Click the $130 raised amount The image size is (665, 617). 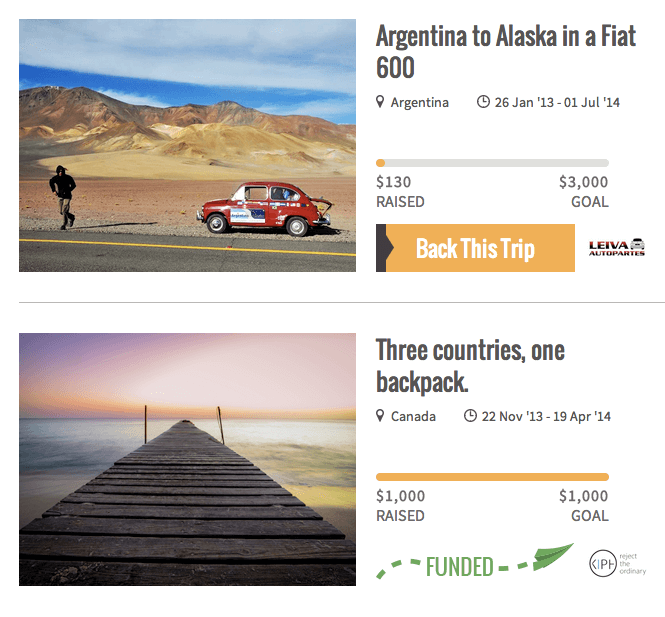click(x=394, y=182)
